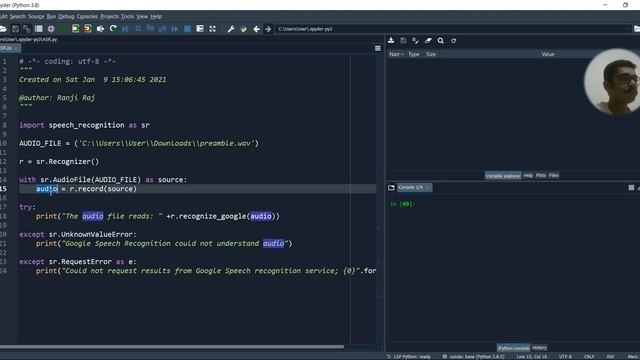Open Help menu in the menu bar

tap(156, 17)
